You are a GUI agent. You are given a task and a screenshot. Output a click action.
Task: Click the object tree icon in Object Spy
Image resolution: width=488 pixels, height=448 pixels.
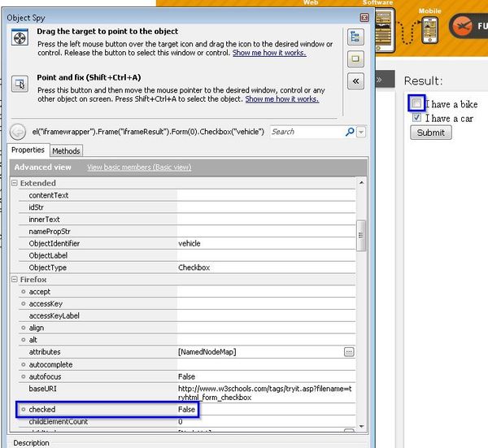pyautogui.click(x=355, y=37)
